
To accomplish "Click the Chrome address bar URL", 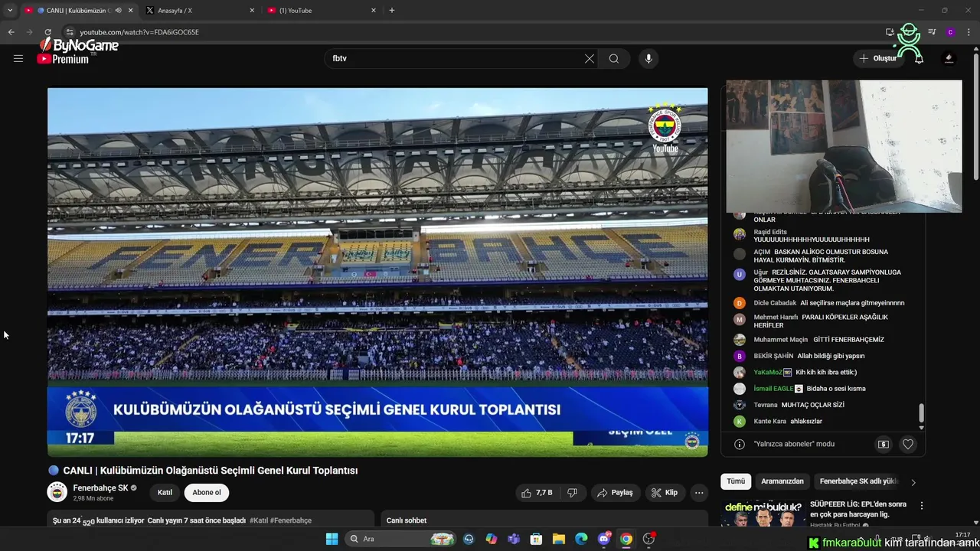I will pos(139,32).
